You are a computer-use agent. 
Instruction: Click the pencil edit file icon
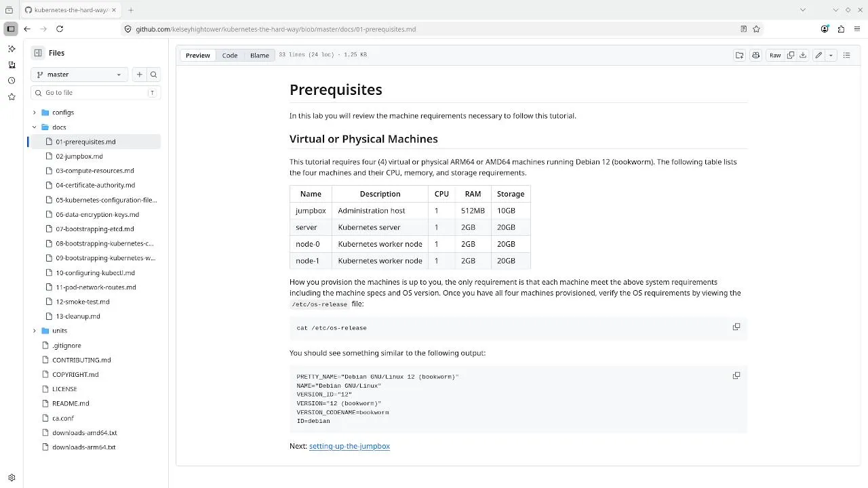pyautogui.click(x=818, y=56)
